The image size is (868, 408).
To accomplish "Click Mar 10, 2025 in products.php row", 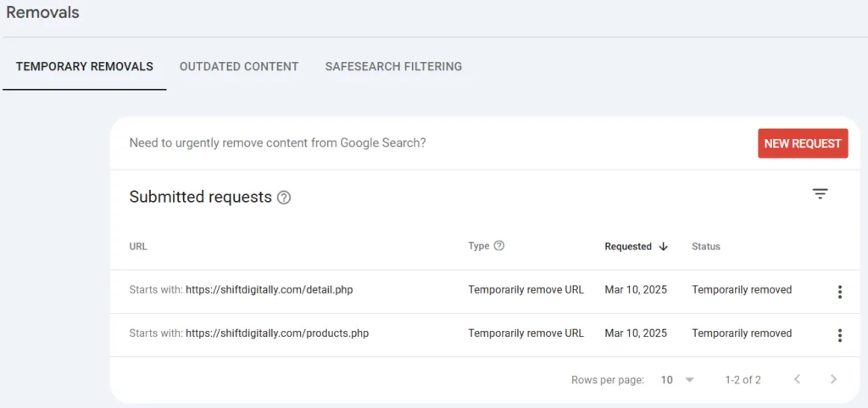I will tap(636, 333).
